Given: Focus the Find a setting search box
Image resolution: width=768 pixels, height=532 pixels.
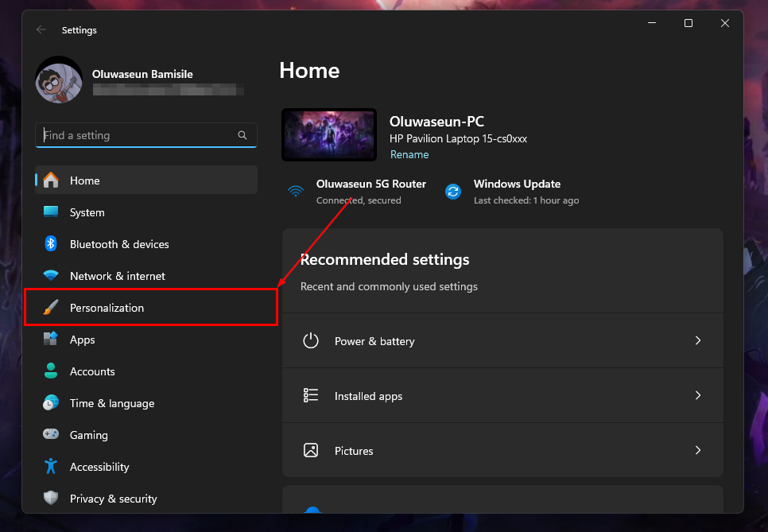Looking at the screenshot, I should [x=146, y=135].
